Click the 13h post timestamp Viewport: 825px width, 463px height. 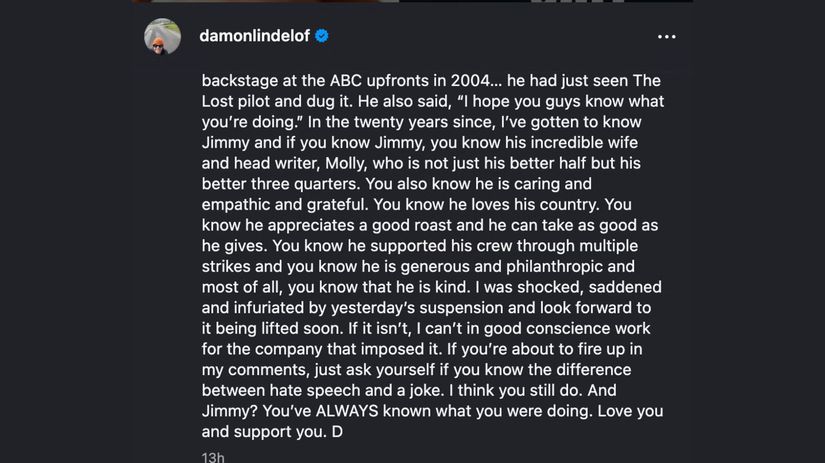tap(213, 457)
